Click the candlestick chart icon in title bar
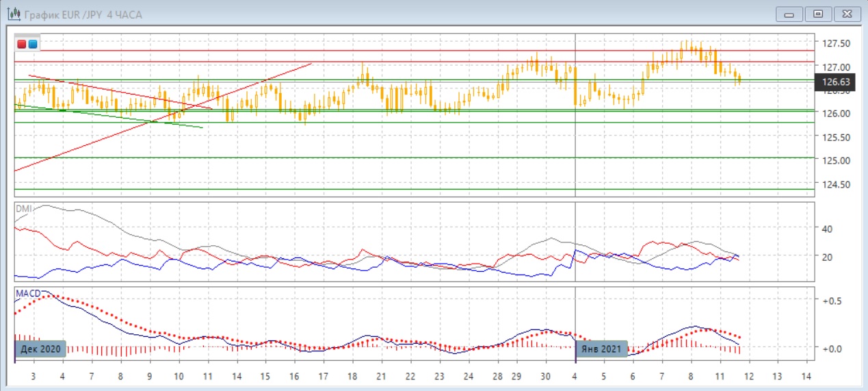 pos(13,14)
